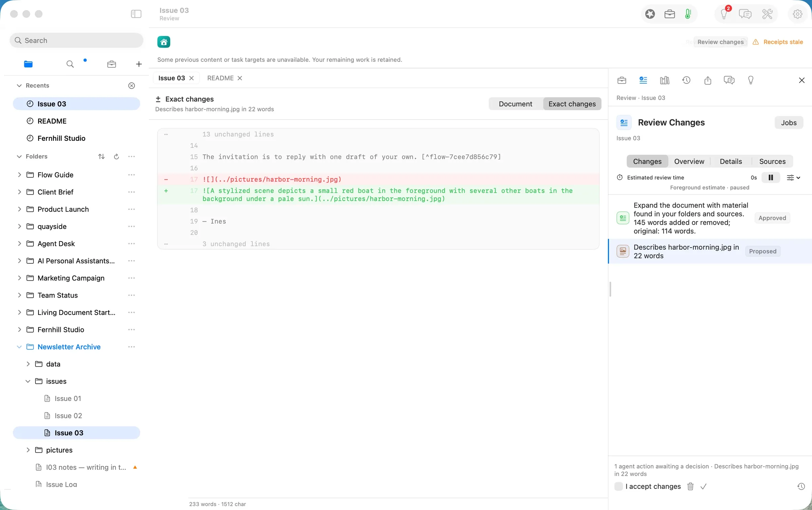Click the Receipts stale warning
The image size is (812, 510).
tap(778, 42)
